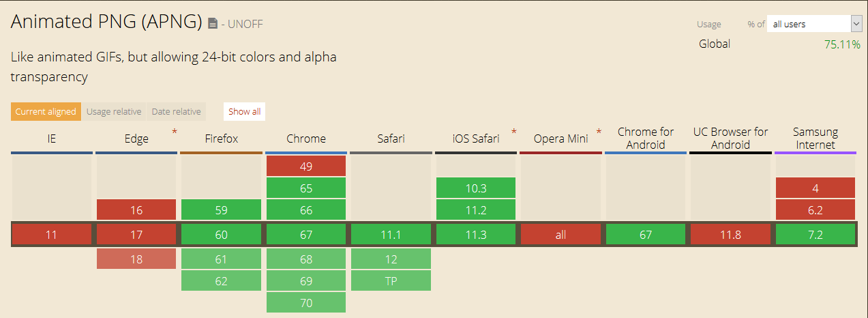The image size is (868, 318).
Task: Click the Chrome 70 version cell
Action: click(x=306, y=303)
